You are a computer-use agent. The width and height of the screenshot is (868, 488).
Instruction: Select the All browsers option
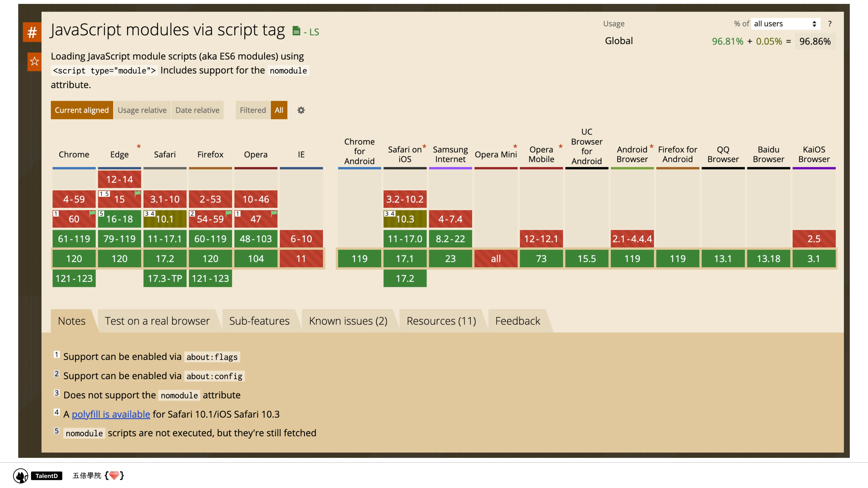pyautogui.click(x=279, y=110)
